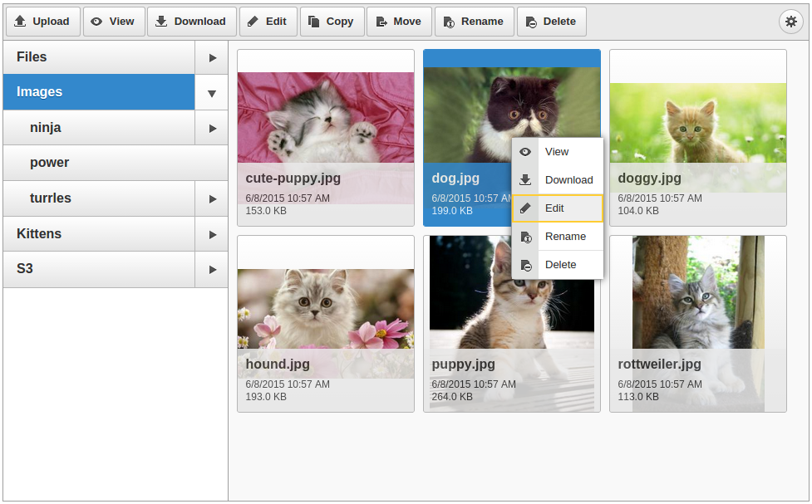Click the rename icon in context menu

pos(525,237)
